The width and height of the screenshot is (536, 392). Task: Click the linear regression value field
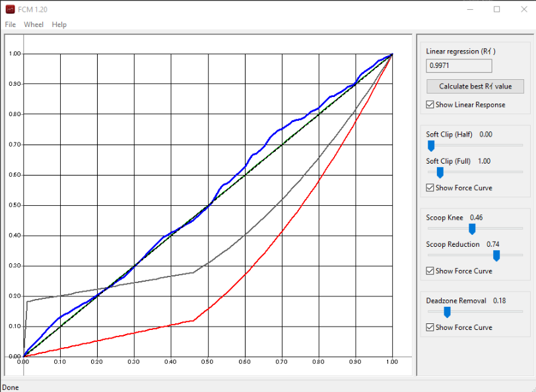click(459, 66)
